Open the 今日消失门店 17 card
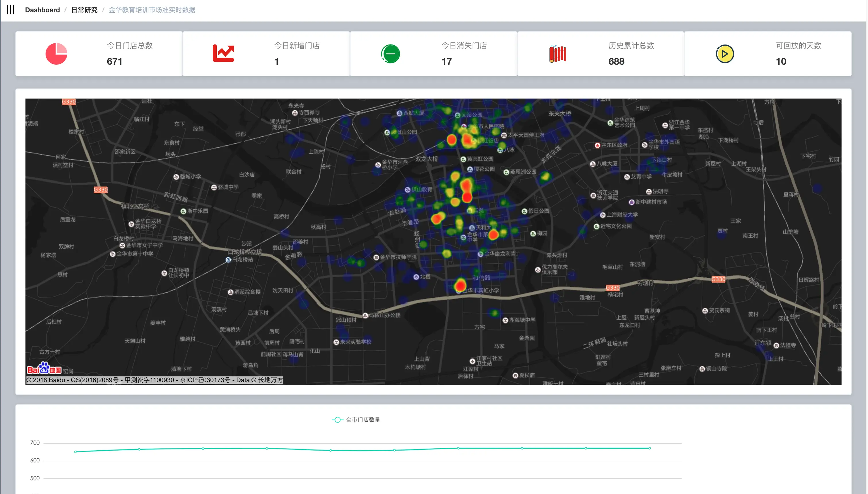This screenshot has height=494, width=868. 433,54
